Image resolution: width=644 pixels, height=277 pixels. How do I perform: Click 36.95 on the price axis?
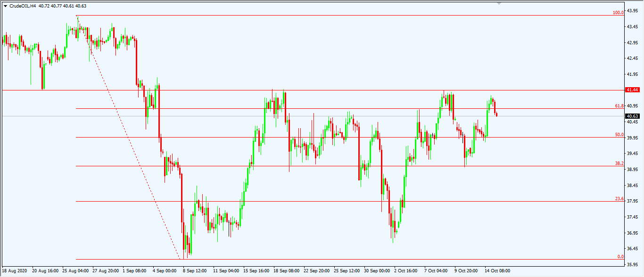click(633, 233)
